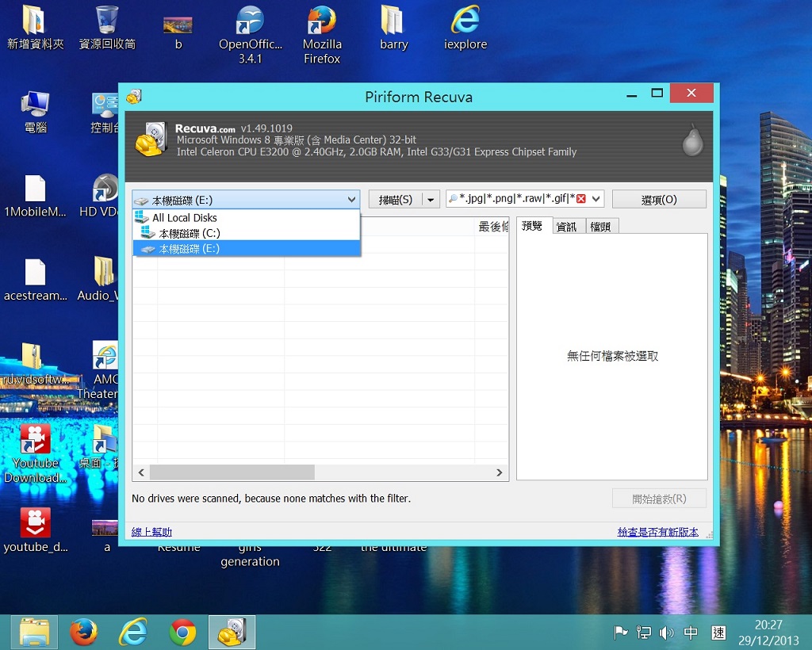Switch to the Info (資訊) tab

[567, 227]
